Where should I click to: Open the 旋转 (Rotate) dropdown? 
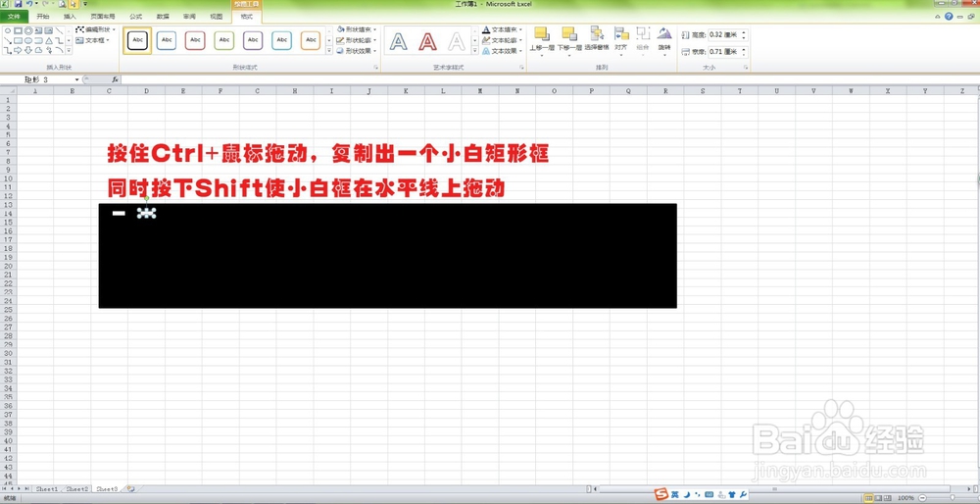[664, 41]
